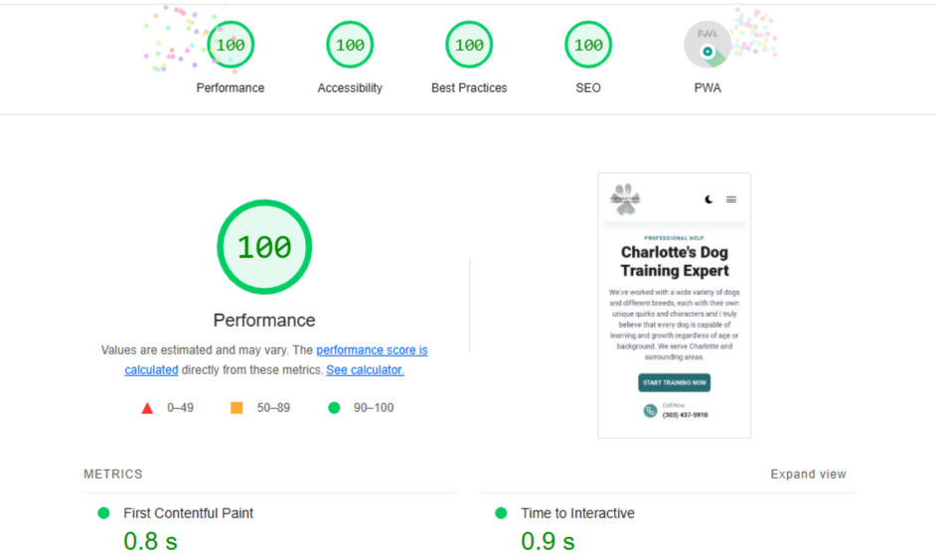Open 'performance score is calculated' link
Screen dimensions: 935x560
tap(372, 350)
